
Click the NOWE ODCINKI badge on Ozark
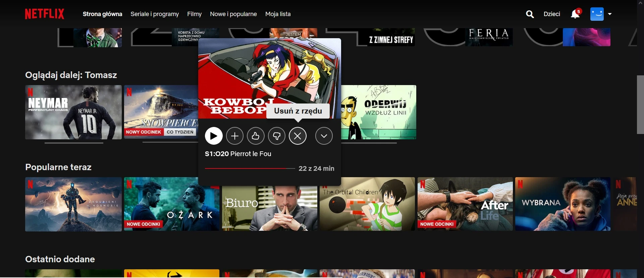[144, 224]
